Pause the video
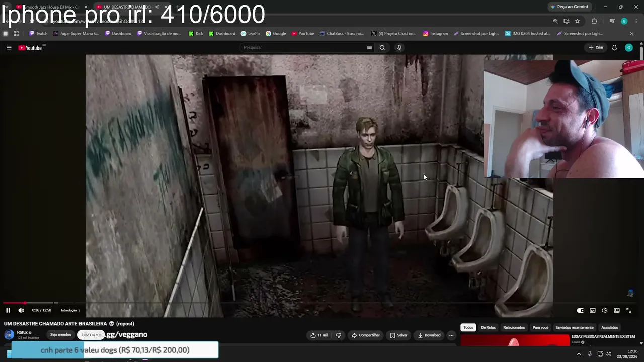Viewport: 644px width, 362px height. [8, 310]
